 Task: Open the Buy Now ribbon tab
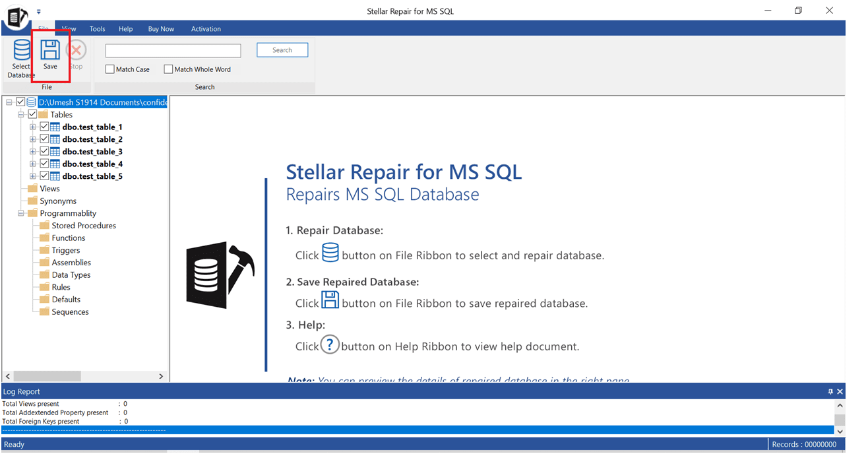pyautogui.click(x=161, y=29)
